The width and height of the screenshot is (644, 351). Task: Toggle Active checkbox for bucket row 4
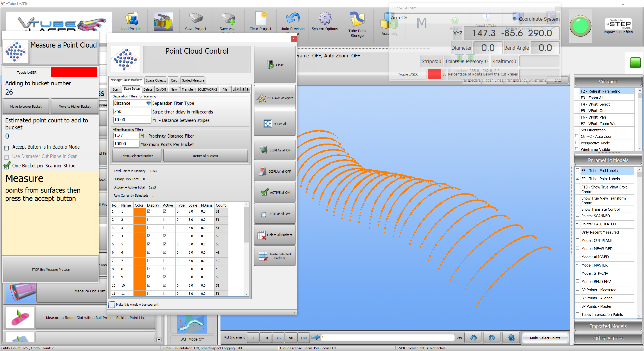point(165,236)
